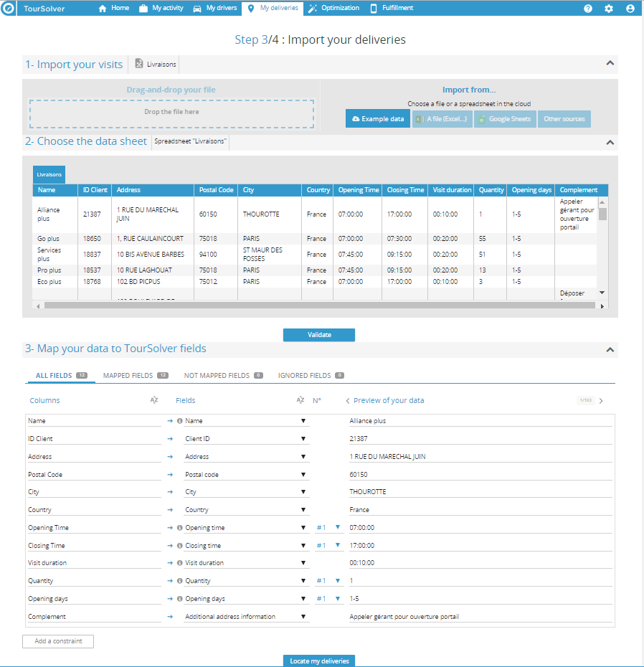Open the Country field dropdown
Screen dimensions: 644x667
247,510
